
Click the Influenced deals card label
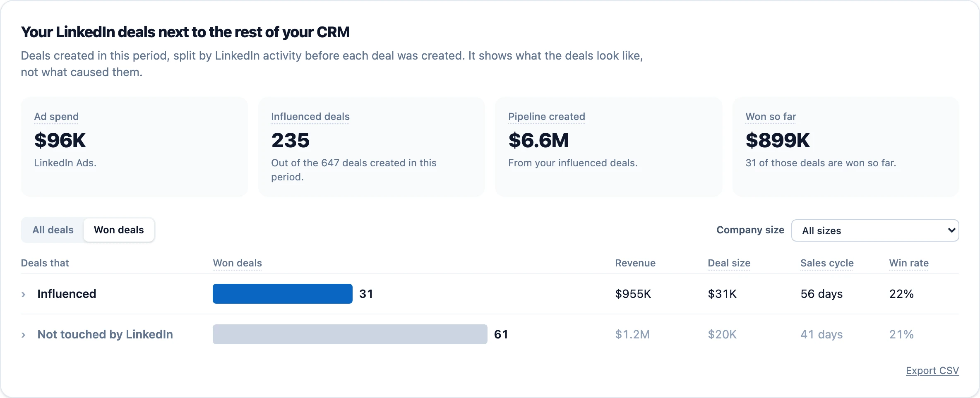click(x=310, y=117)
